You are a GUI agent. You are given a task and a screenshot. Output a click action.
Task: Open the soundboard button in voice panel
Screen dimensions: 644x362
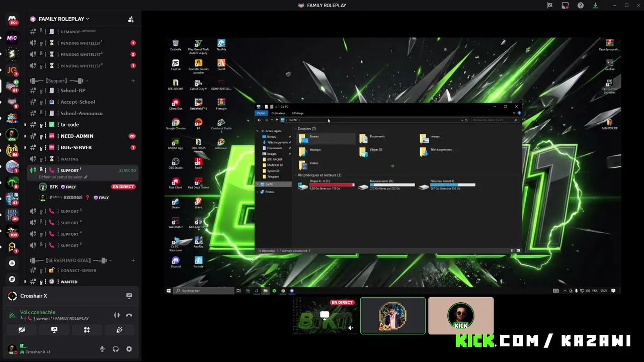pos(119,330)
